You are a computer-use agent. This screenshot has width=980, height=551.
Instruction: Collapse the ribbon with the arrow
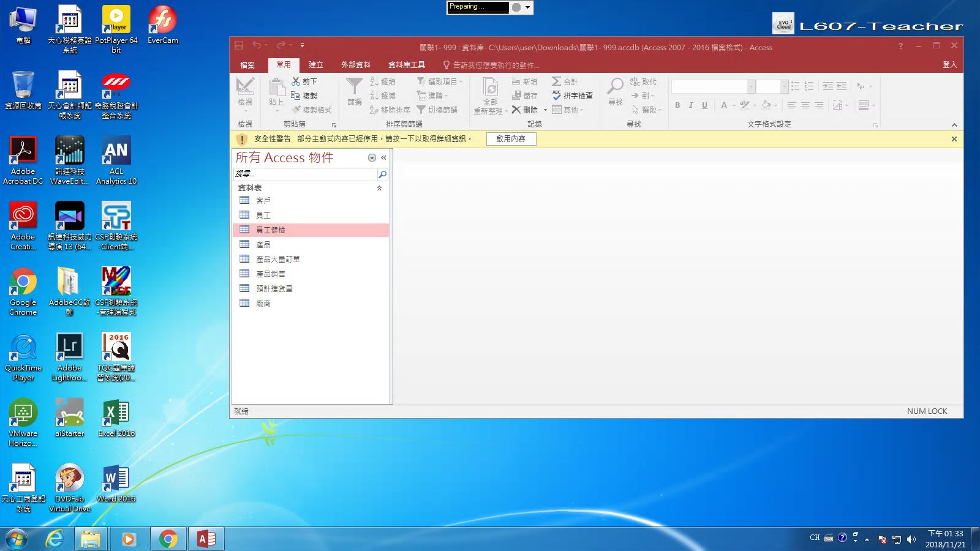pyautogui.click(x=954, y=125)
